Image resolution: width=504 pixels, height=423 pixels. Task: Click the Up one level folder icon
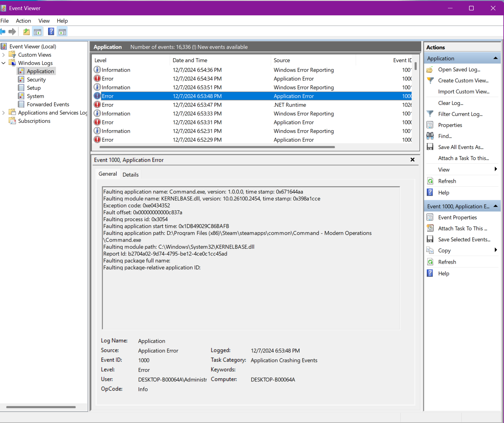pos(27,32)
